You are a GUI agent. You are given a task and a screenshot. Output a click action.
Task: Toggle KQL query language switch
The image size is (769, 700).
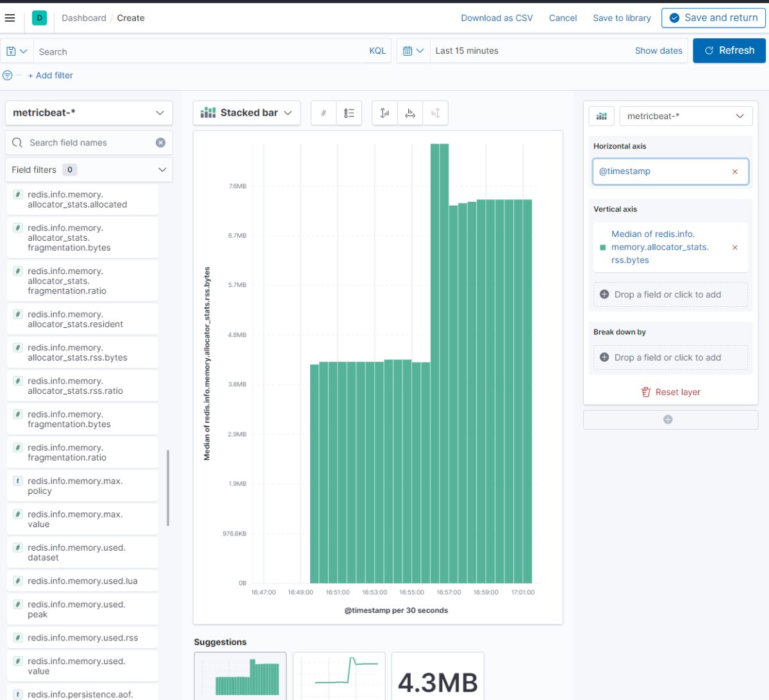point(377,51)
